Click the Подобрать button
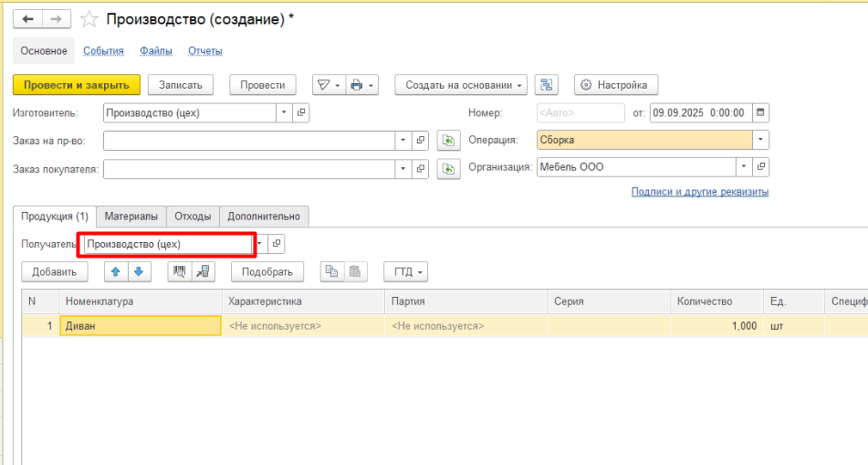The width and height of the screenshot is (868, 465). tap(267, 271)
